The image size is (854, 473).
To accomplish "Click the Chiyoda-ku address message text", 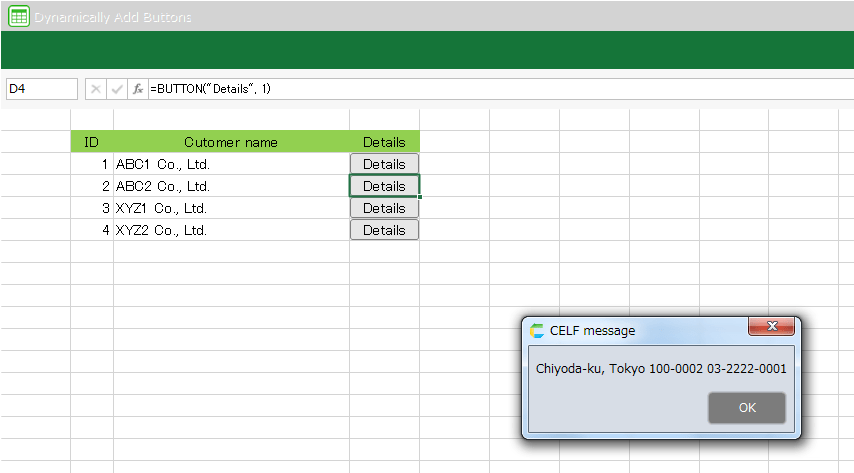I will point(661,368).
